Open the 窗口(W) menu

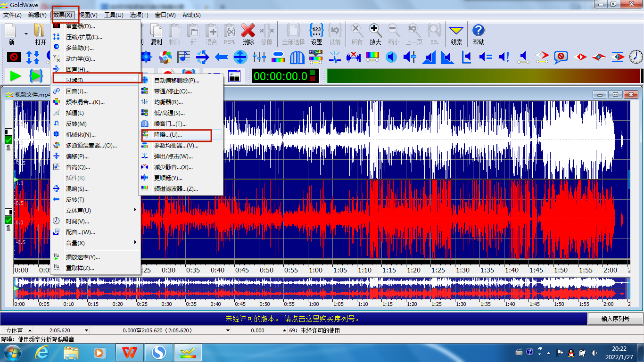click(165, 15)
